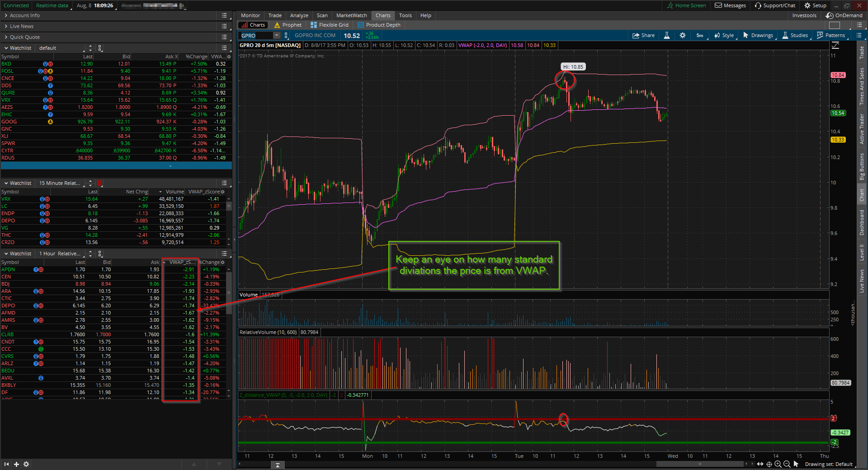Open chart toolbar list menu icon
Screen dimensions: 868x470
pos(859,35)
